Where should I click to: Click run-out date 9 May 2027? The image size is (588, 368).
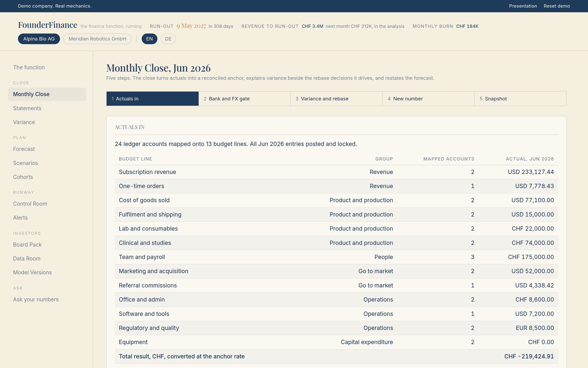tap(191, 26)
